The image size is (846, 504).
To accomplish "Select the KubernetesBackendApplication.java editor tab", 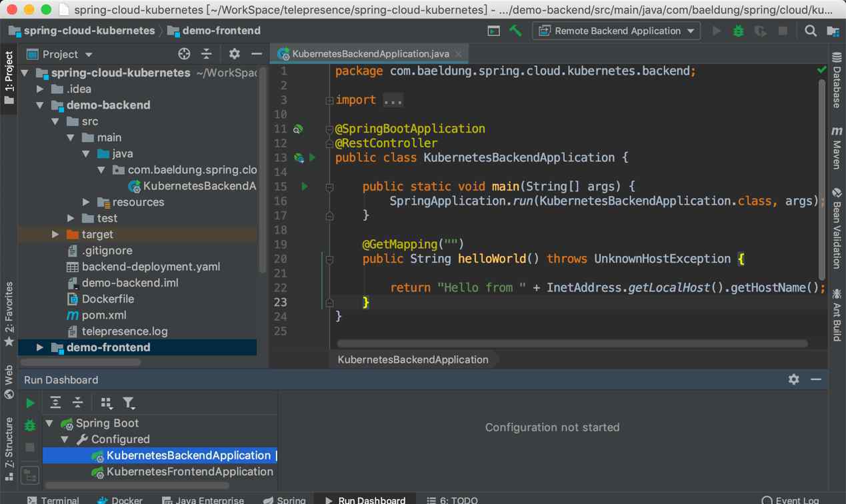I will click(371, 53).
